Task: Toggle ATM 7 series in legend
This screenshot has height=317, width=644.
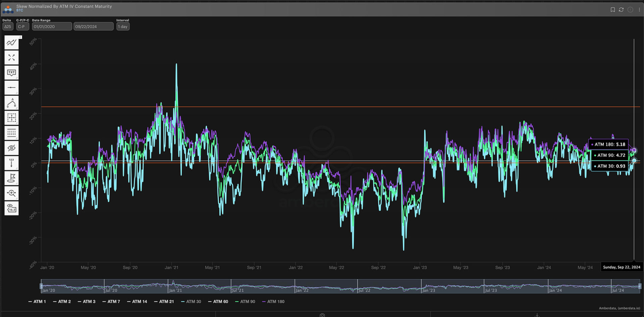Action: (x=111, y=302)
